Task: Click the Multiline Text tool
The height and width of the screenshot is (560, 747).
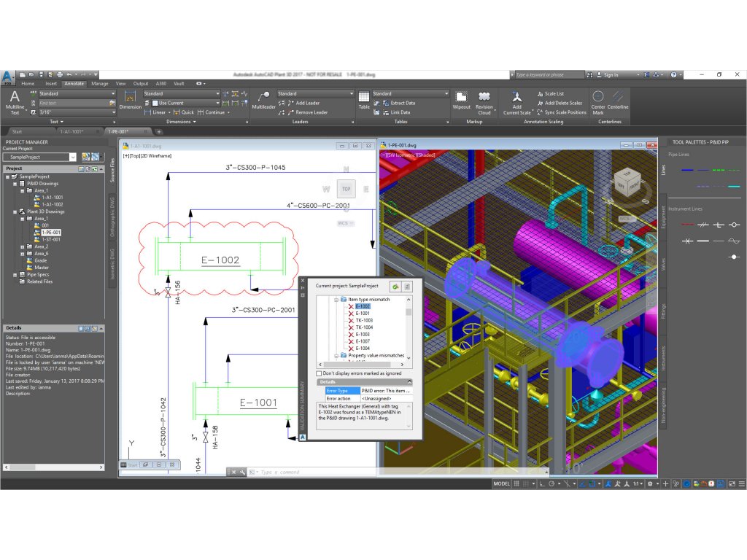Action: [x=15, y=102]
